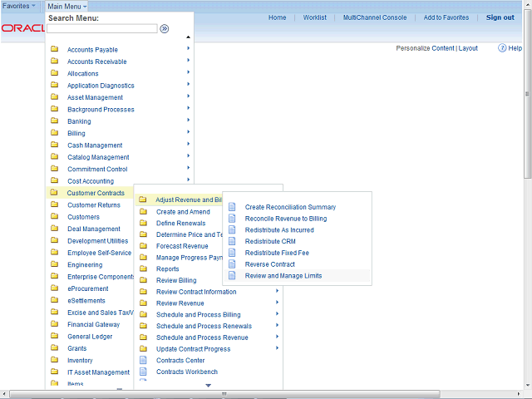The image size is (532, 399).
Task: Click the horizontal scrollbar thumb at bottom
Action: [224, 394]
